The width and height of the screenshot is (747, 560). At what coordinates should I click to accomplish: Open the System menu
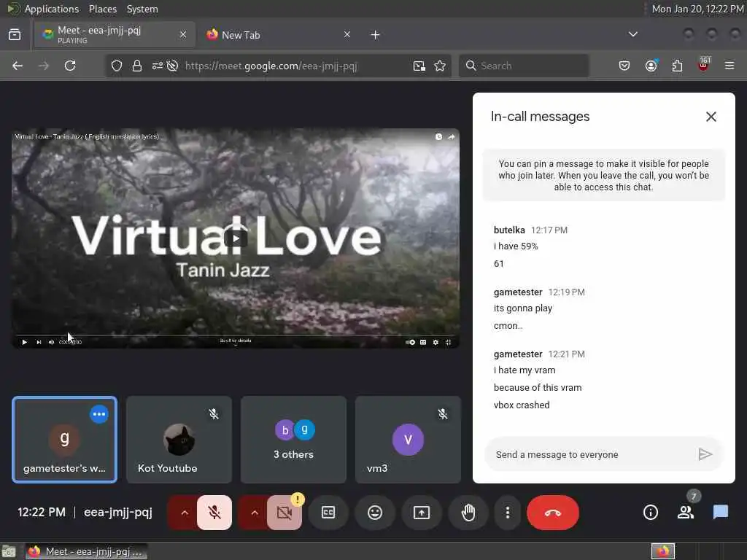142,9
